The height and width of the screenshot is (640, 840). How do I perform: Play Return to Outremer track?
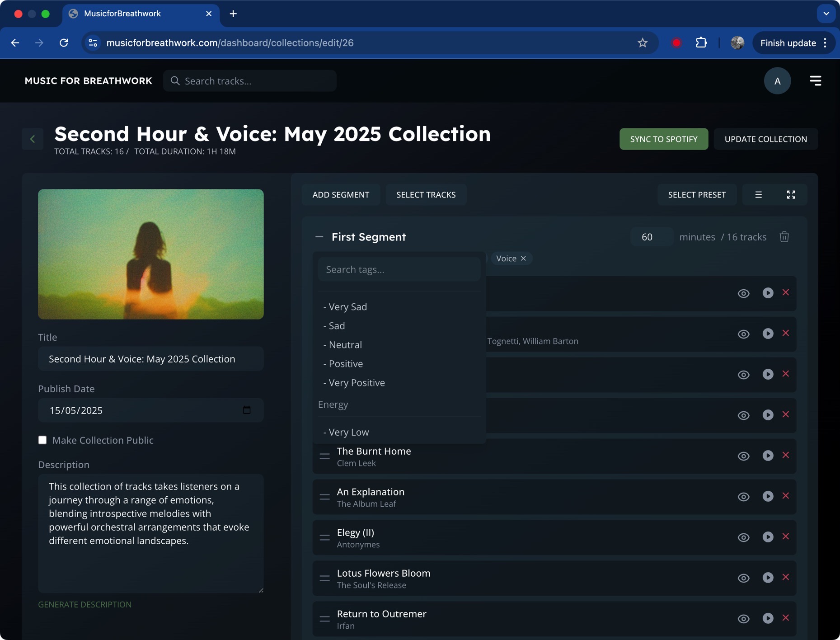click(x=768, y=618)
